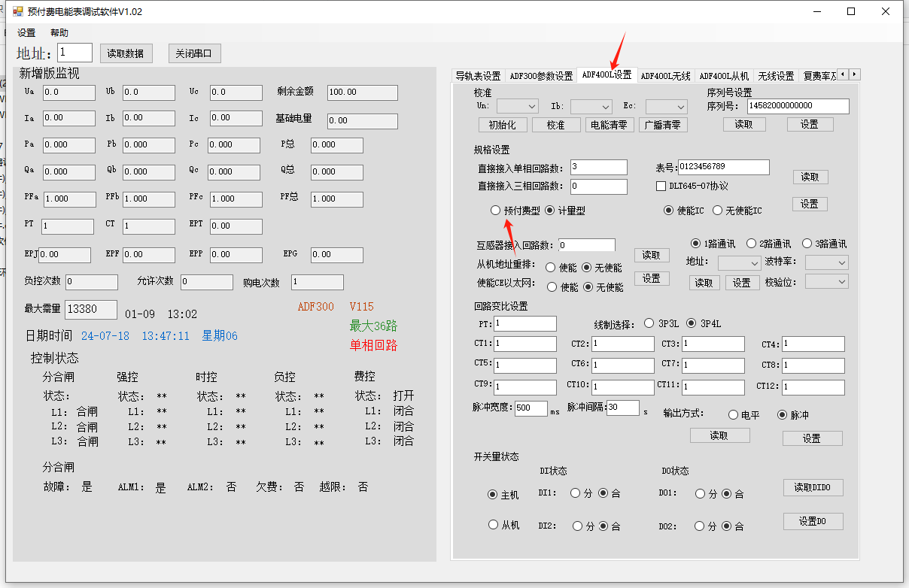This screenshot has height=588, width=909.
Task: Open the 校验位 dropdown list
Action: 826,281
